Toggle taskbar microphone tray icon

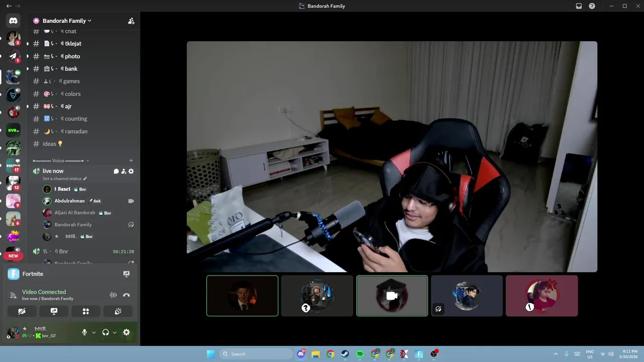[x=567, y=354]
